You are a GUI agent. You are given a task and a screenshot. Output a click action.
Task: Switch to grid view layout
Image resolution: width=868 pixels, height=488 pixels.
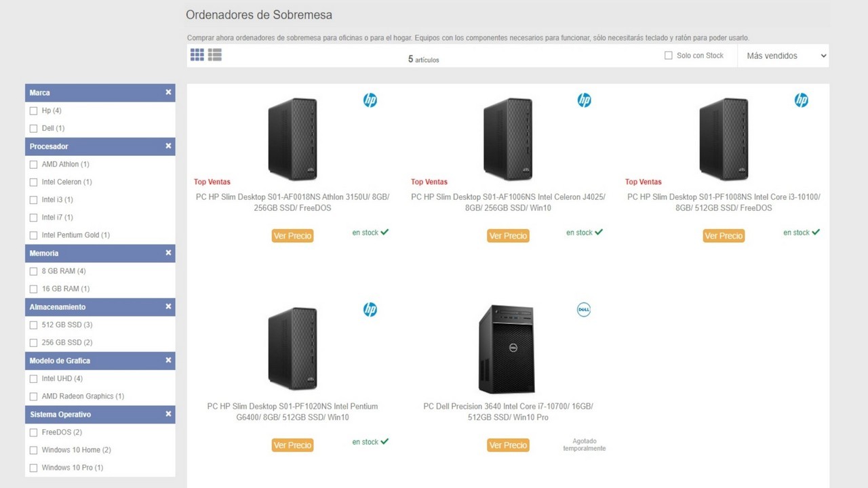(197, 55)
